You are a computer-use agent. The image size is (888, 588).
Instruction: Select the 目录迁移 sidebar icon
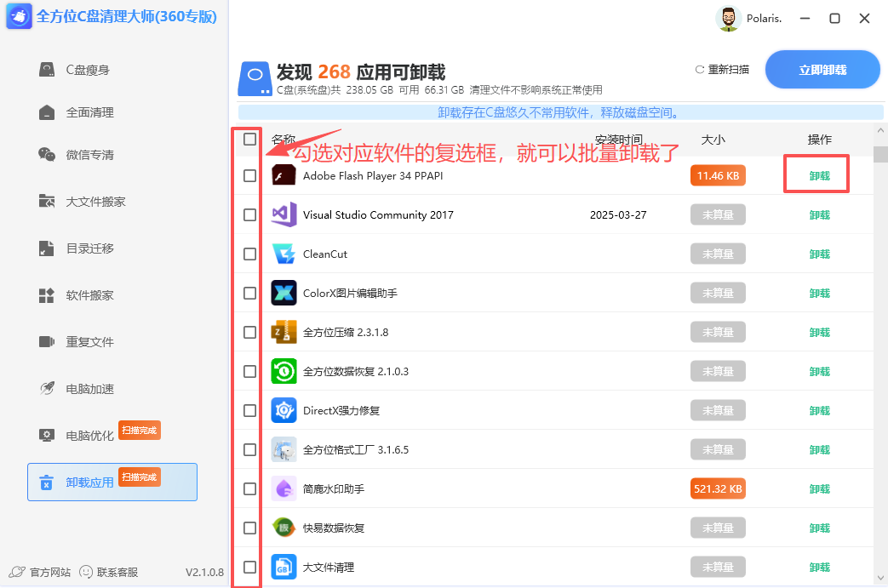(x=46, y=247)
